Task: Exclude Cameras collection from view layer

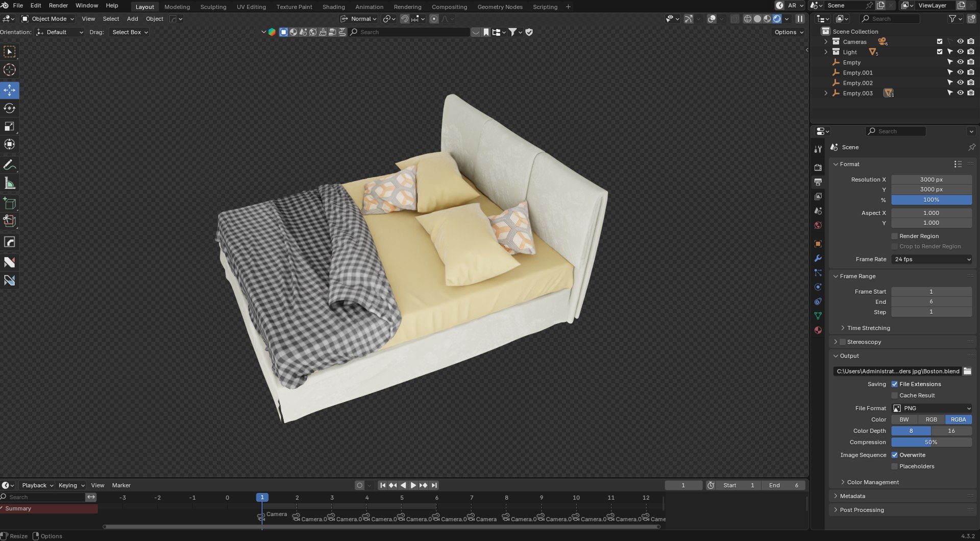Action: tap(940, 41)
